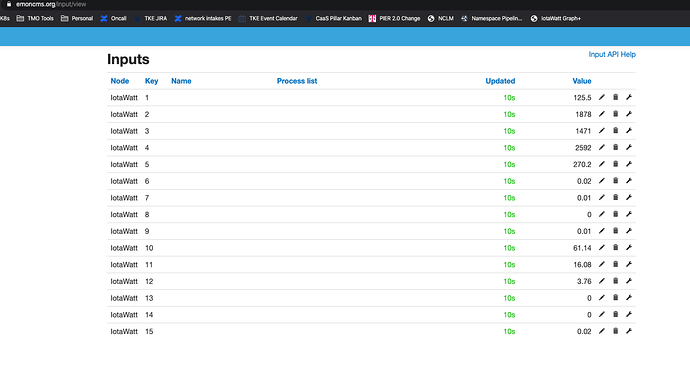
Task: Sort by the Name column header
Action: [x=181, y=81]
